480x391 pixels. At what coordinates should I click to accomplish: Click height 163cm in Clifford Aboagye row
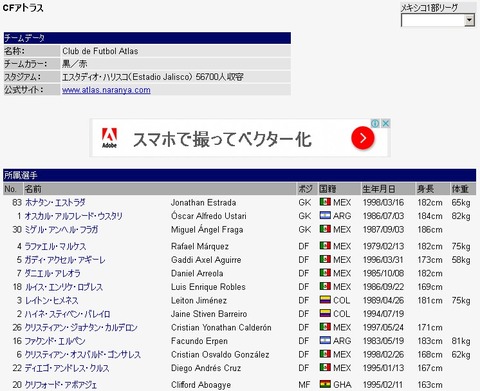coord(430,385)
